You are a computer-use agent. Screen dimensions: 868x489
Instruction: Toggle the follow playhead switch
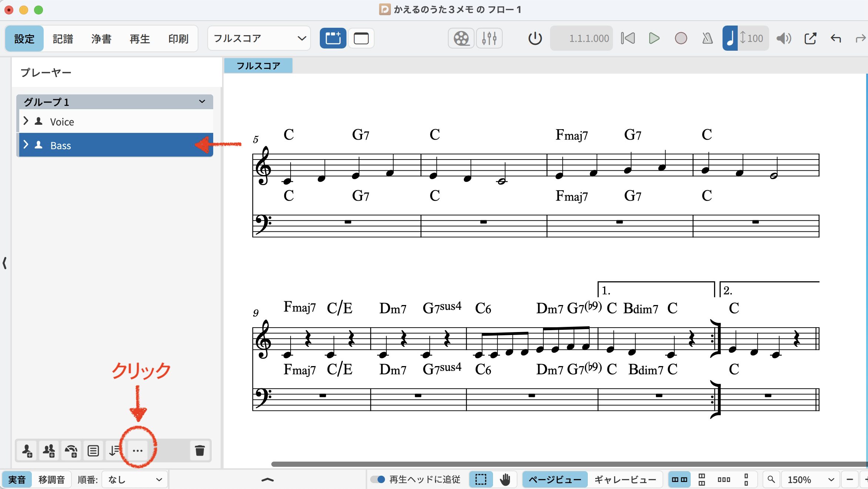point(378,479)
